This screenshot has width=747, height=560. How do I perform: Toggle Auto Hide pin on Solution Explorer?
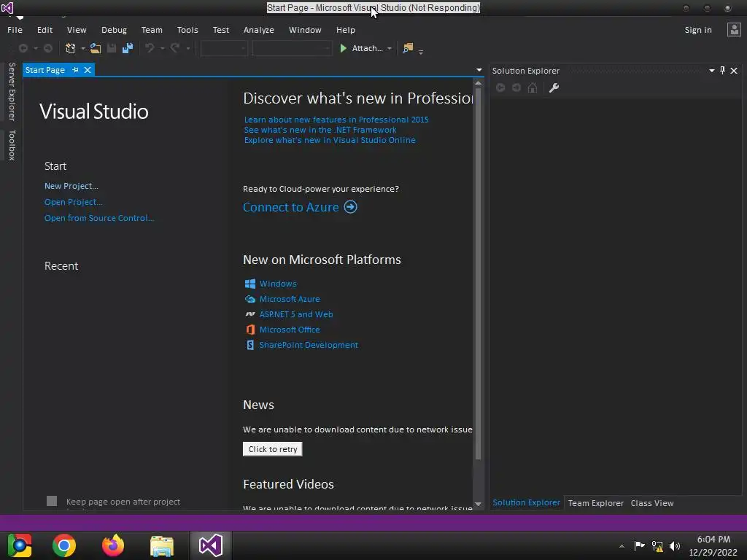coord(723,71)
